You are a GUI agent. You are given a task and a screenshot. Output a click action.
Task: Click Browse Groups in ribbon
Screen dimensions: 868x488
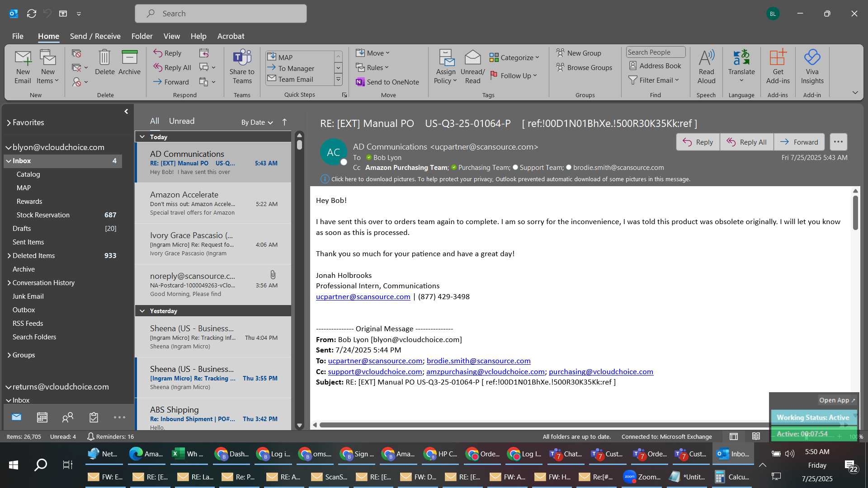584,68
